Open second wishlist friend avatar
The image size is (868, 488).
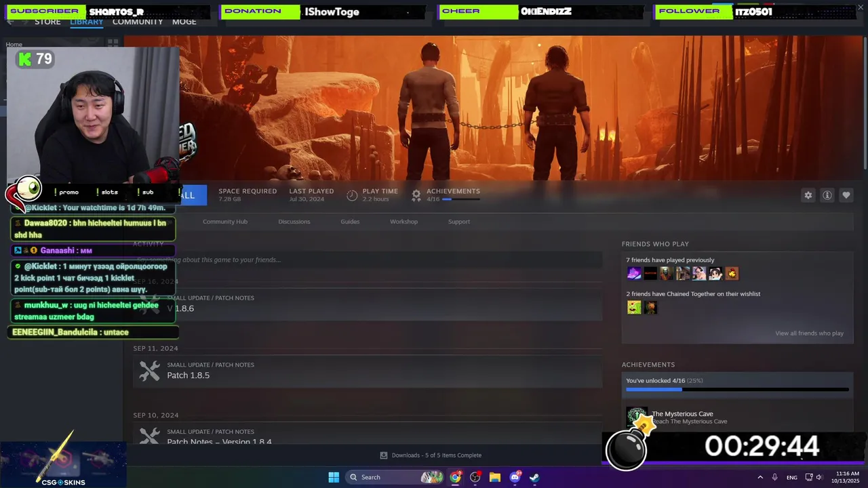[x=650, y=308]
